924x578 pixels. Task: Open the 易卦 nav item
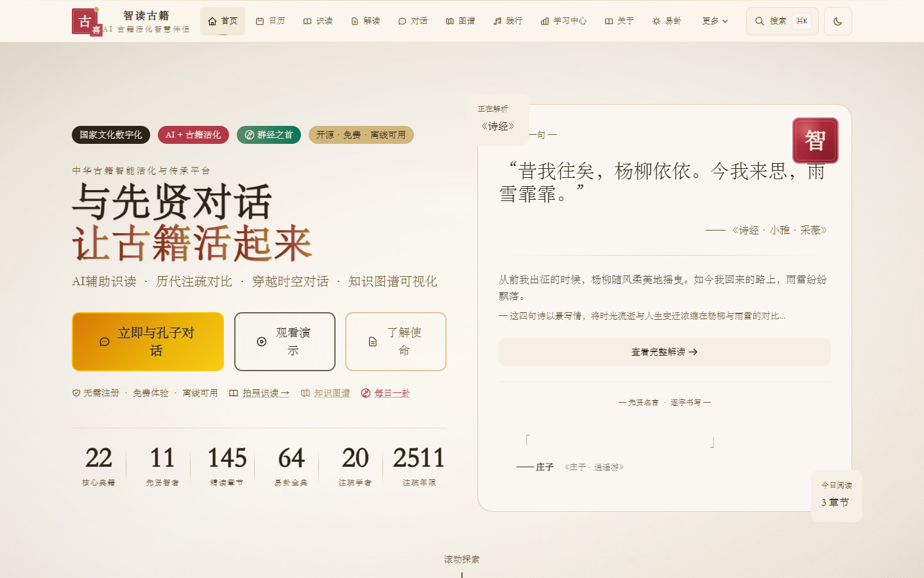[667, 21]
